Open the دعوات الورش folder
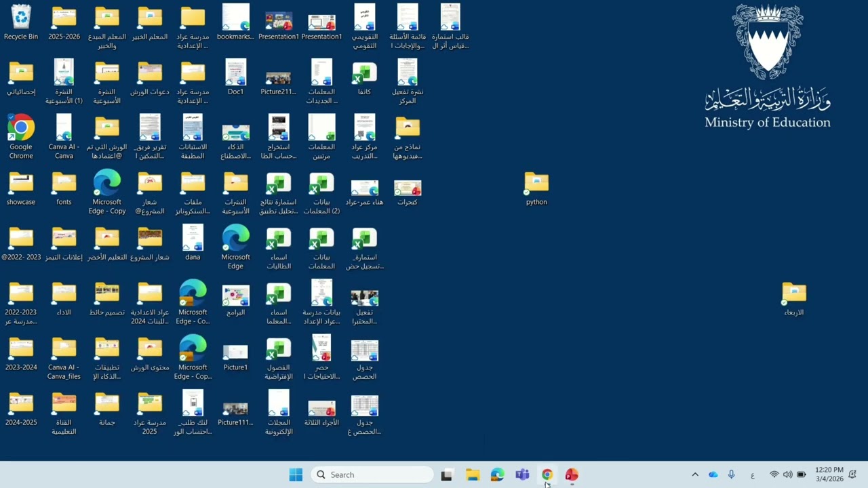The height and width of the screenshot is (488, 868). click(x=150, y=77)
